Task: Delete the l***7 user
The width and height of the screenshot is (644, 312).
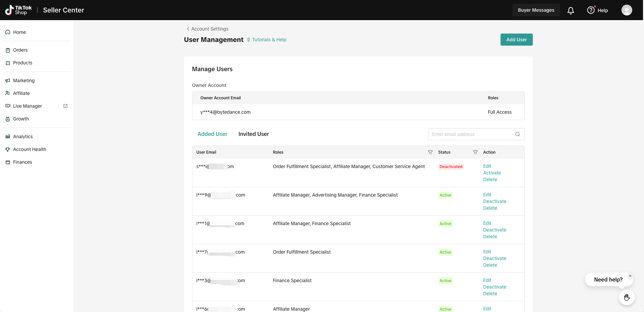Action: [x=490, y=265]
